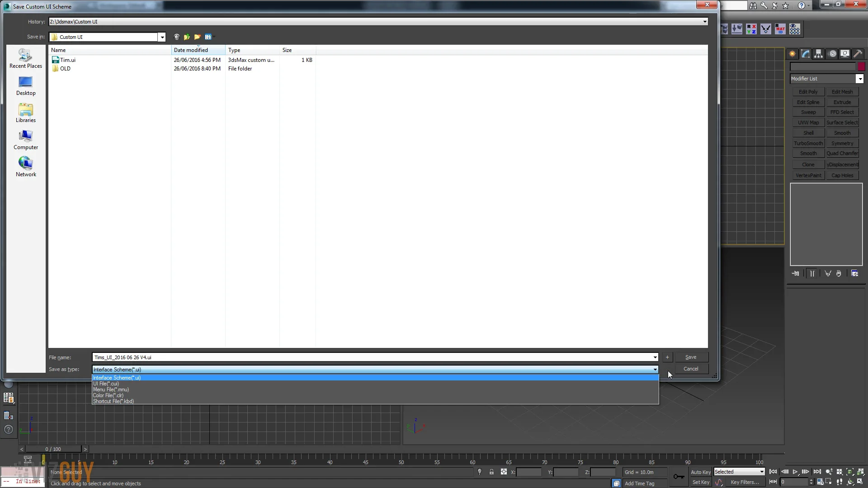The height and width of the screenshot is (488, 868).
Task: Click the Save button
Action: click(690, 357)
